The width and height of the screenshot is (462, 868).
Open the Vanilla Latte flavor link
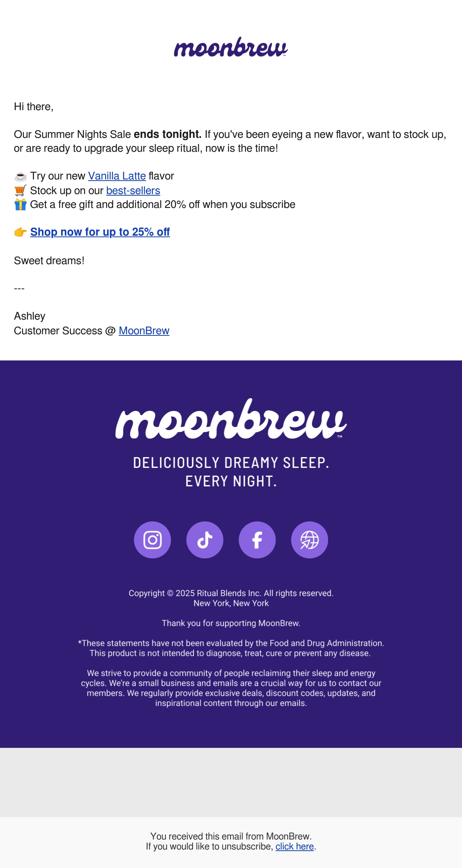point(117,176)
